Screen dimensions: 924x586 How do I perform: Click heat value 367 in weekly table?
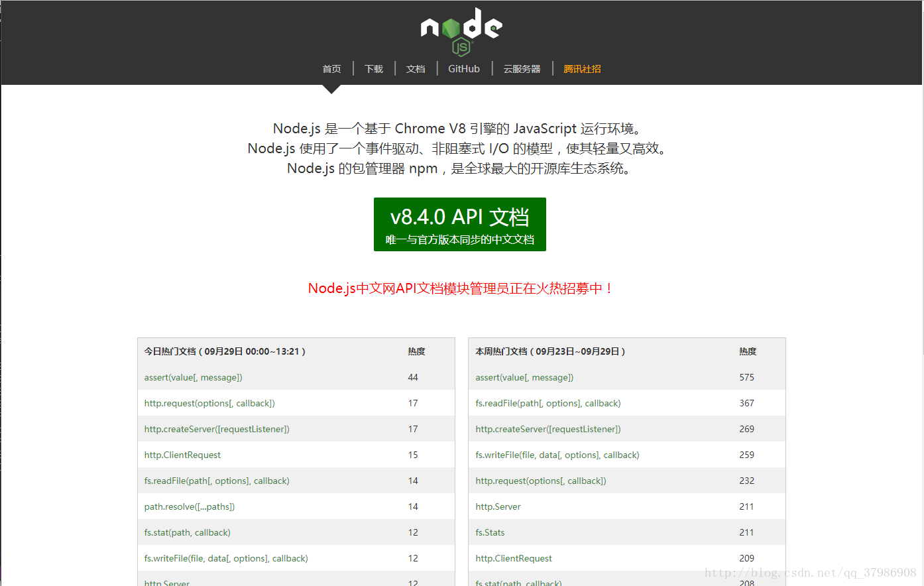click(x=747, y=403)
